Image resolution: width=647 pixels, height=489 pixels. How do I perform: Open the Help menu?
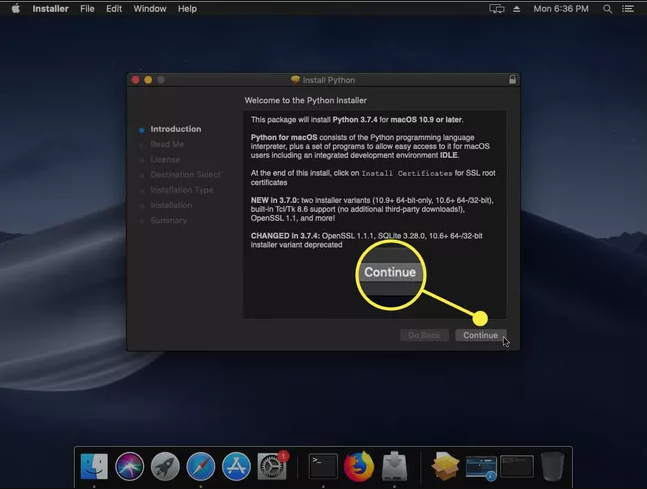(187, 9)
